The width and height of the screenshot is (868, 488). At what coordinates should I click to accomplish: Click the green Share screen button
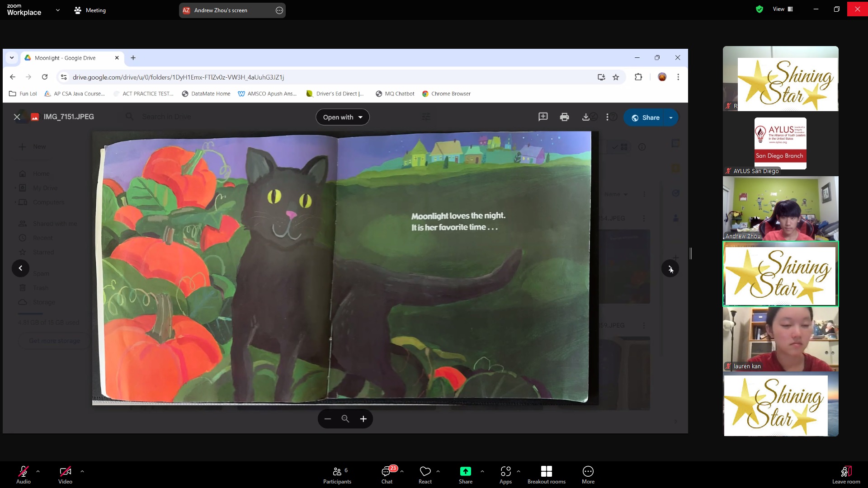[466, 472]
